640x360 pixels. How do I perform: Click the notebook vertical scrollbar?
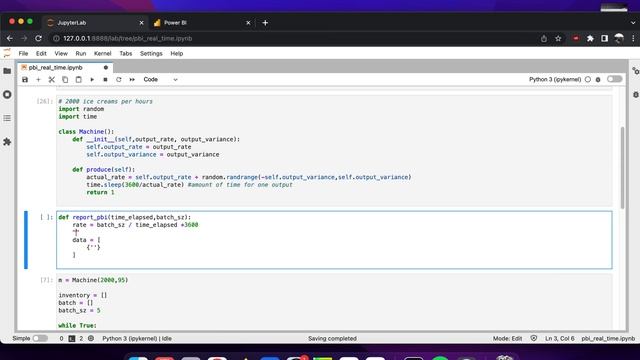click(x=622, y=168)
